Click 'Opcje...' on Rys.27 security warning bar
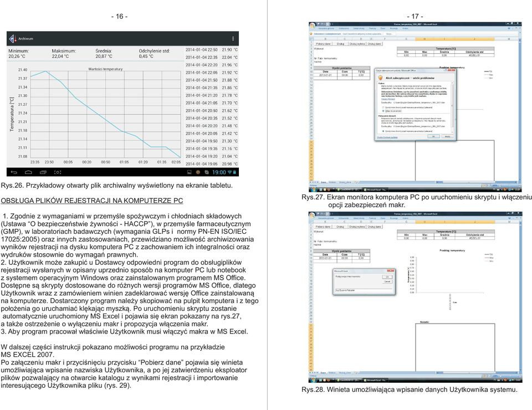Image resolution: width=532 pixels, height=410 pixels. (390, 34)
